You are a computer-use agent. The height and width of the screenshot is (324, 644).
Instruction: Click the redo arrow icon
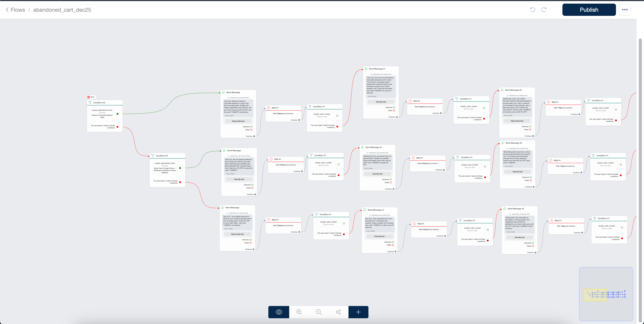point(544,10)
